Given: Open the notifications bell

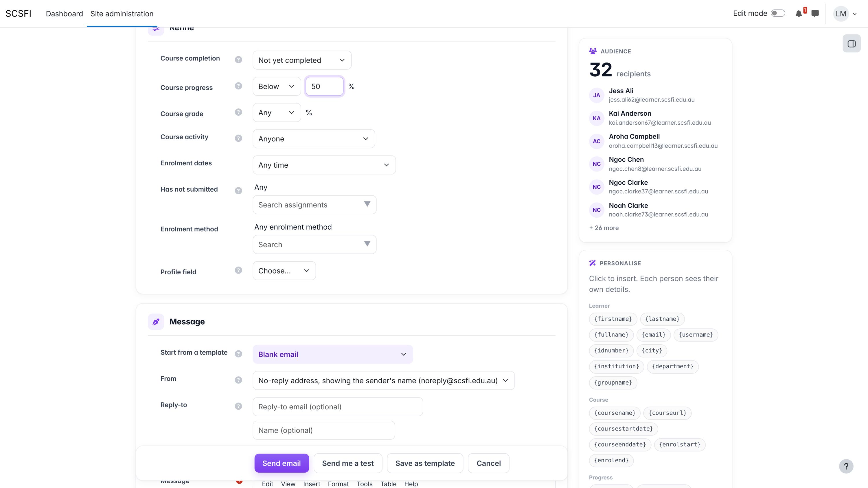Looking at the screenshot, I should 799,14.
